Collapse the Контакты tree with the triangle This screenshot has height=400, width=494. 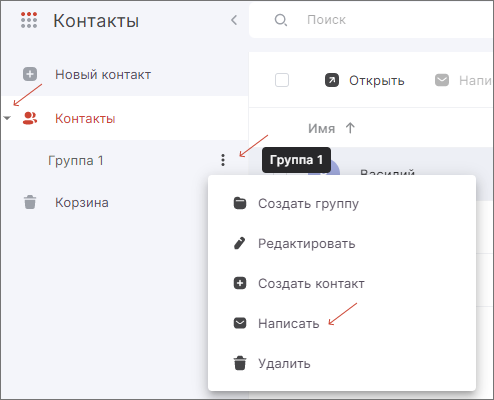pos(7,118)
